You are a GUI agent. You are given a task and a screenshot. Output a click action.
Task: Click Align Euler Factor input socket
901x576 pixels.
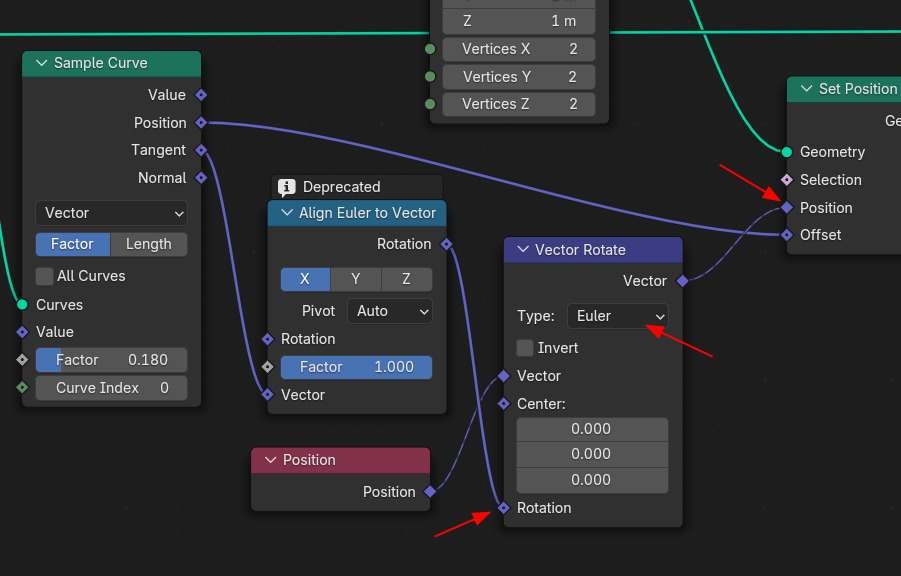(268, 367)
